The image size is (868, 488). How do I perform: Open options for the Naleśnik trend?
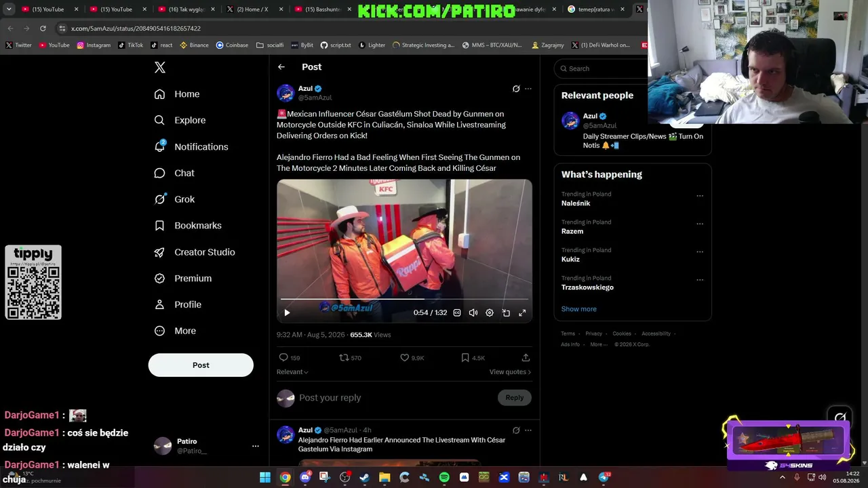[700, 197]
